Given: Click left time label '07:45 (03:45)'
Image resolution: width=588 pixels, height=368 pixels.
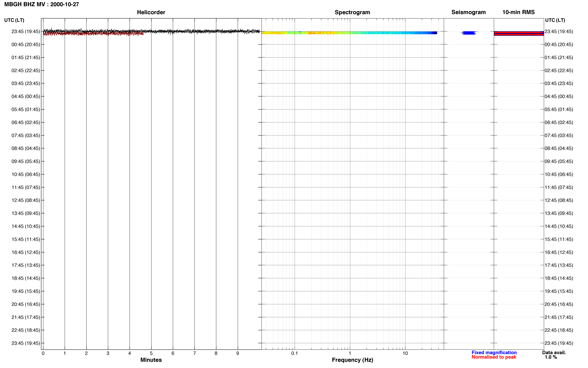Looking at the screenshot, I should tap(26, 135).
